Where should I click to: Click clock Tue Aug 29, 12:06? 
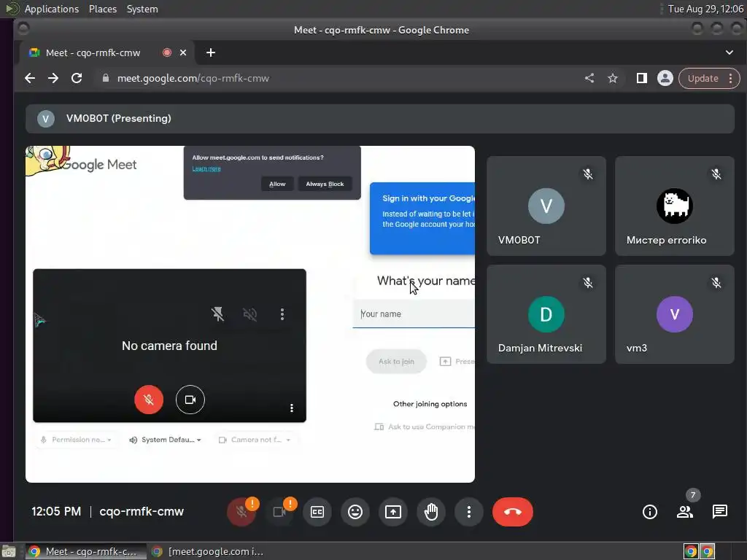pos(705,9)
